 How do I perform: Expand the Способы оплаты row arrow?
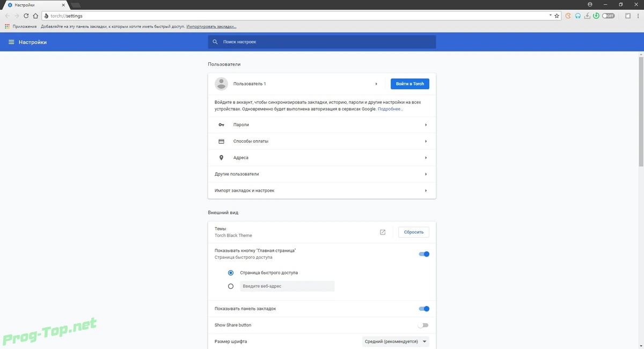pos(426,141)
